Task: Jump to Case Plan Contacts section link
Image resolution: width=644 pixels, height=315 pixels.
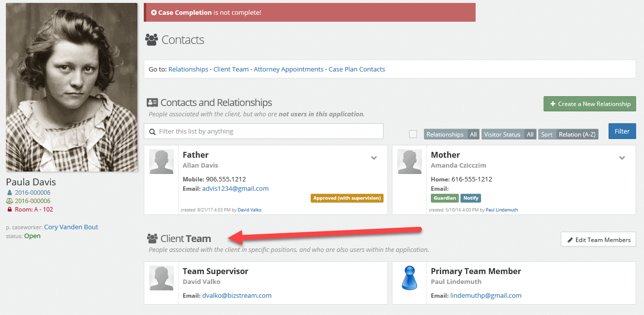Action: (357, 70)
